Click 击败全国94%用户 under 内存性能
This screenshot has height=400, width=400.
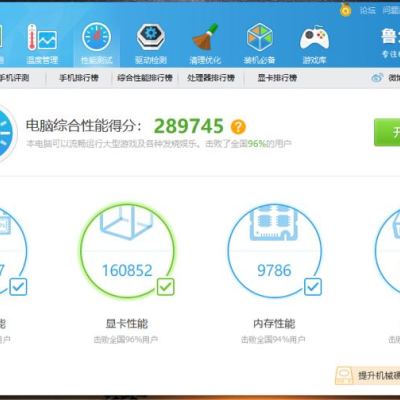[x=273, y=340]
